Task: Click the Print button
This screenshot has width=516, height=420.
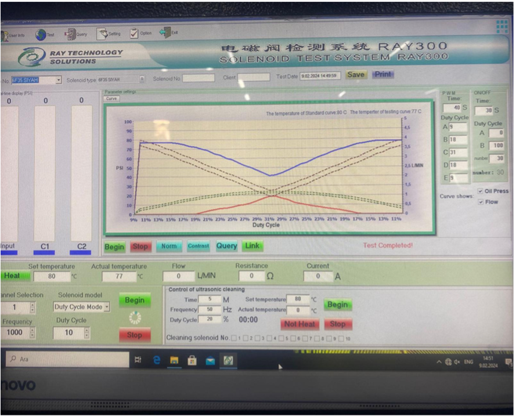Action: coord(383,74)
